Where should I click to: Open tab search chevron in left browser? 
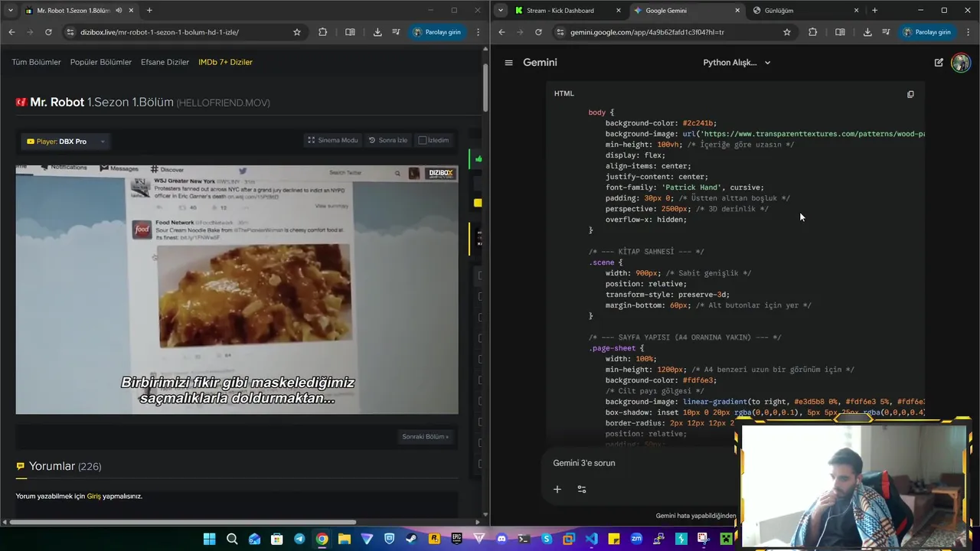tap(10, 11)
